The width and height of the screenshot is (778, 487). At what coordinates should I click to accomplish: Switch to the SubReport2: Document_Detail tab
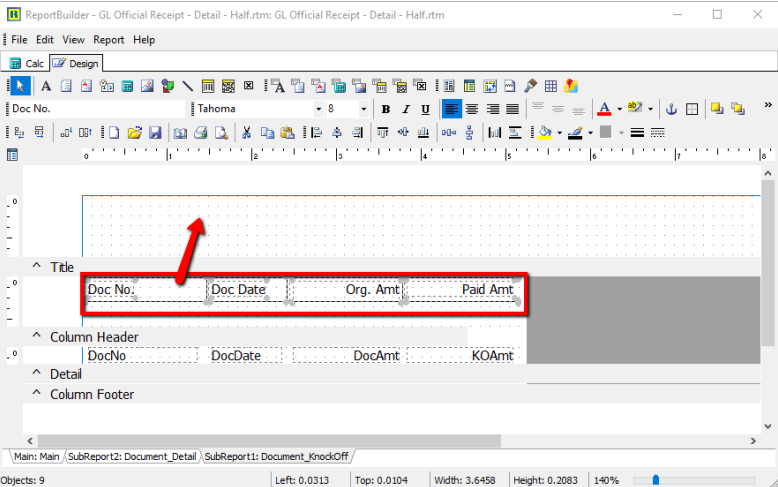(x=133, y=456)
